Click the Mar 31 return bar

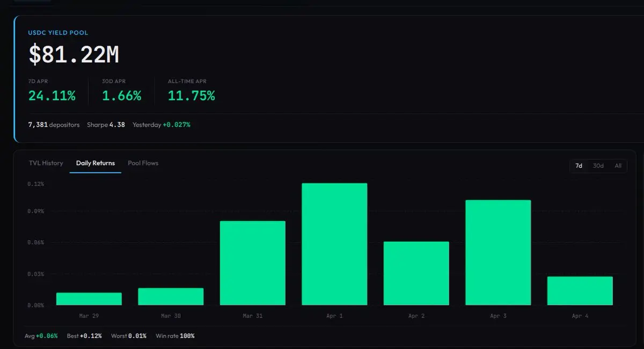(253, 263)
